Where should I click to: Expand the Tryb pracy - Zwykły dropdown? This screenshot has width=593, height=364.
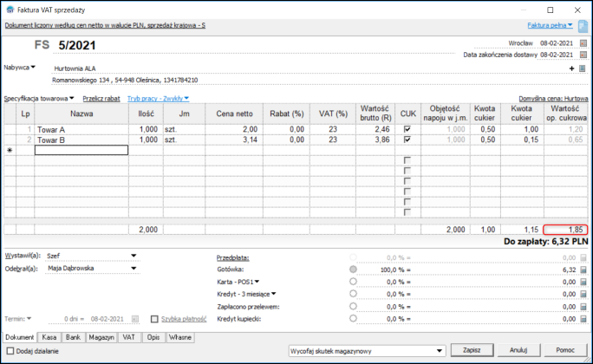click(158, 99)
